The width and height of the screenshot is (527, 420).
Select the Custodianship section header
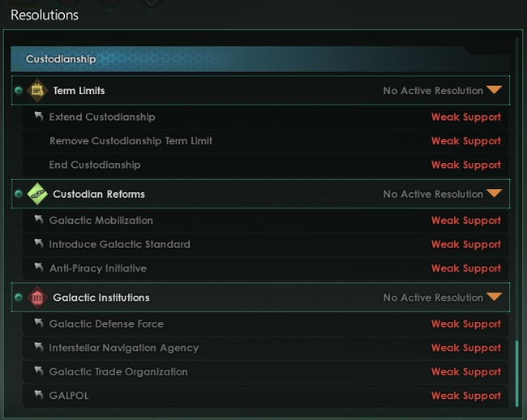[259, 59]
